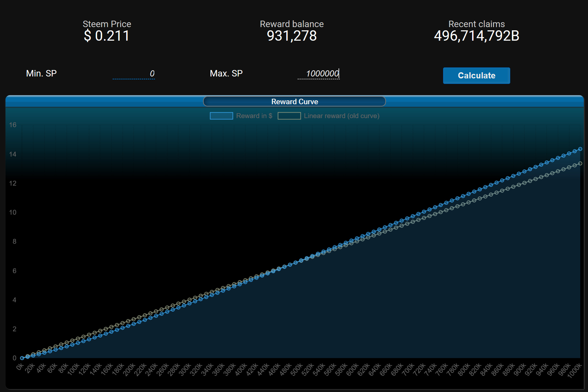The height and width of the screenshot is (392, 588).
Task: Click the Reward Curve title bar
Action: 294,102
